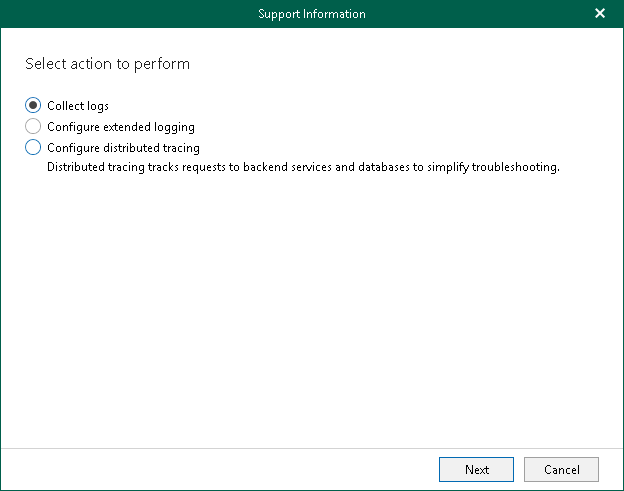Select the Collect logs radio button
The height and width of the screenshot is (491, 624).
[33, 105]
